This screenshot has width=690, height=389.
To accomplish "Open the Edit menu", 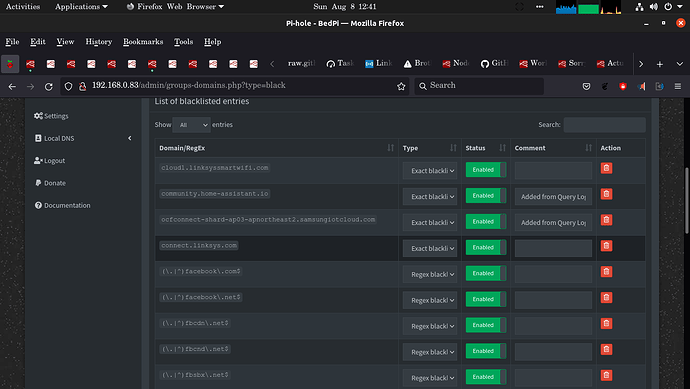I will click(x=38, y=42).
